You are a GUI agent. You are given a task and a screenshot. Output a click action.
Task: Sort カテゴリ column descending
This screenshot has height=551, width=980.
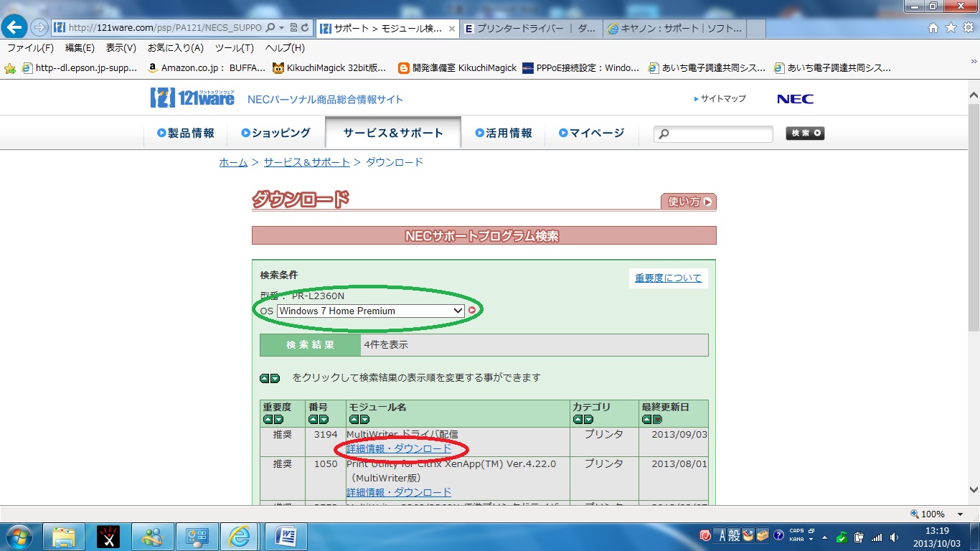588,420
